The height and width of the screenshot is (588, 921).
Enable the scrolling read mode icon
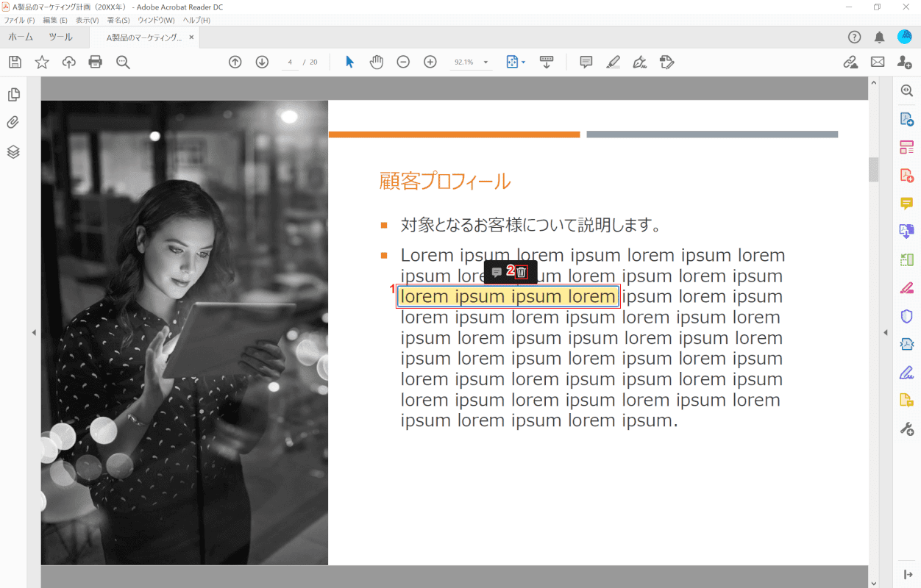(547, 62)
